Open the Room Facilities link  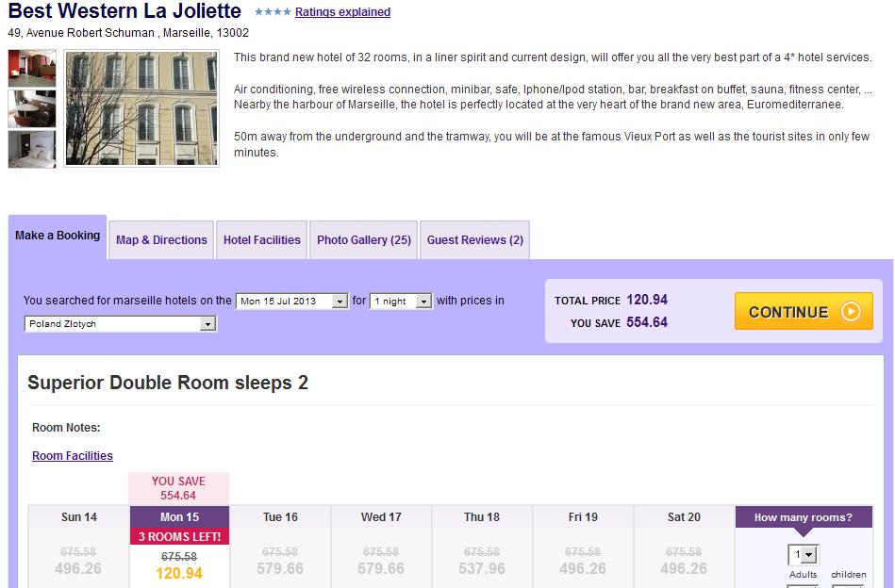coord(73,456)
